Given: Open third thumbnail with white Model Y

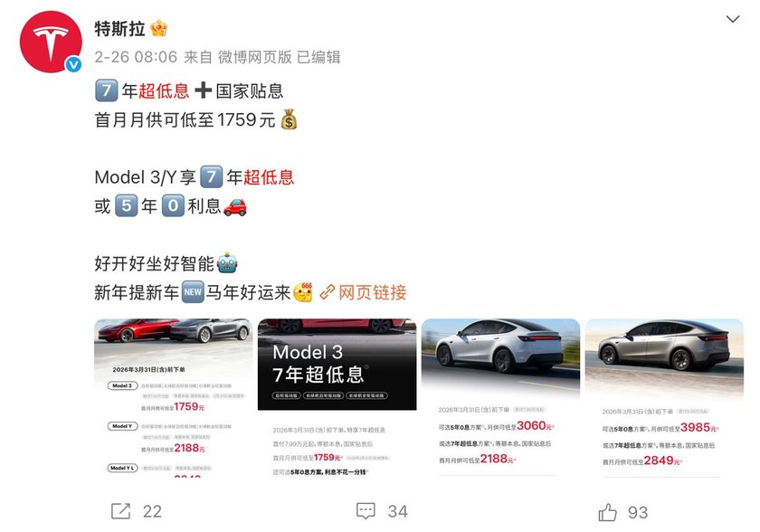Looking at the screenshot, I should [500, 398].
